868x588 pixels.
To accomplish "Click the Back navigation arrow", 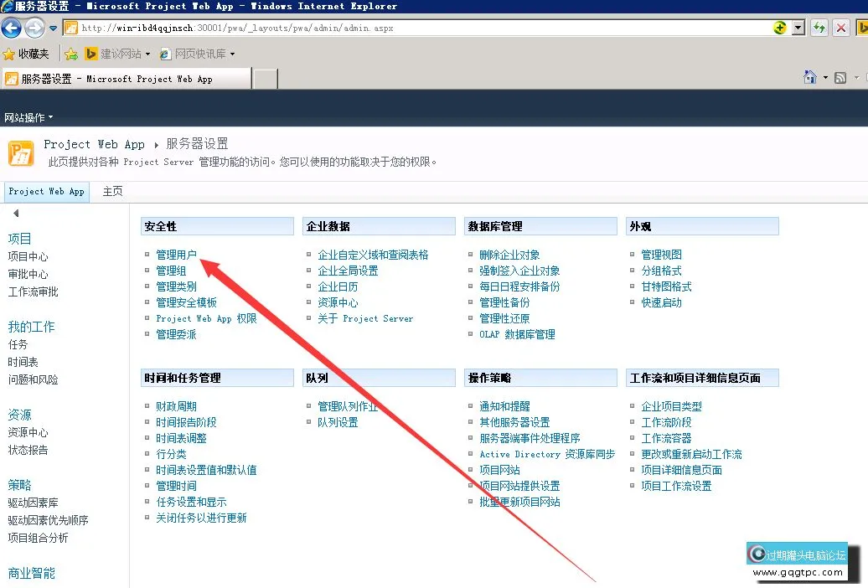I will [11, 28].
